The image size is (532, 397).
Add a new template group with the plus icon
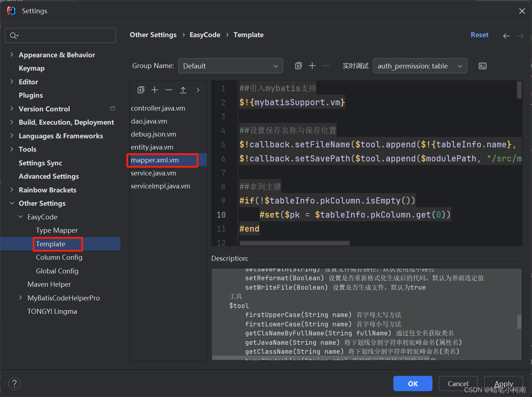(x=312, y=66)
